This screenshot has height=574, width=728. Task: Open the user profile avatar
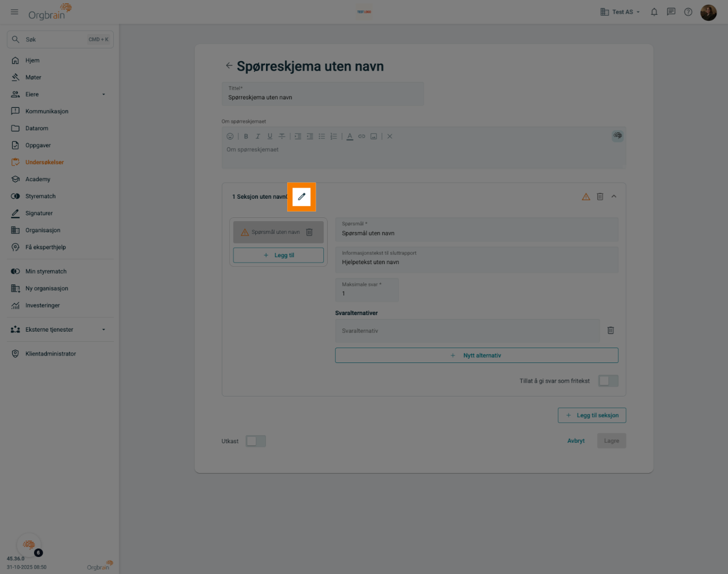708,12
